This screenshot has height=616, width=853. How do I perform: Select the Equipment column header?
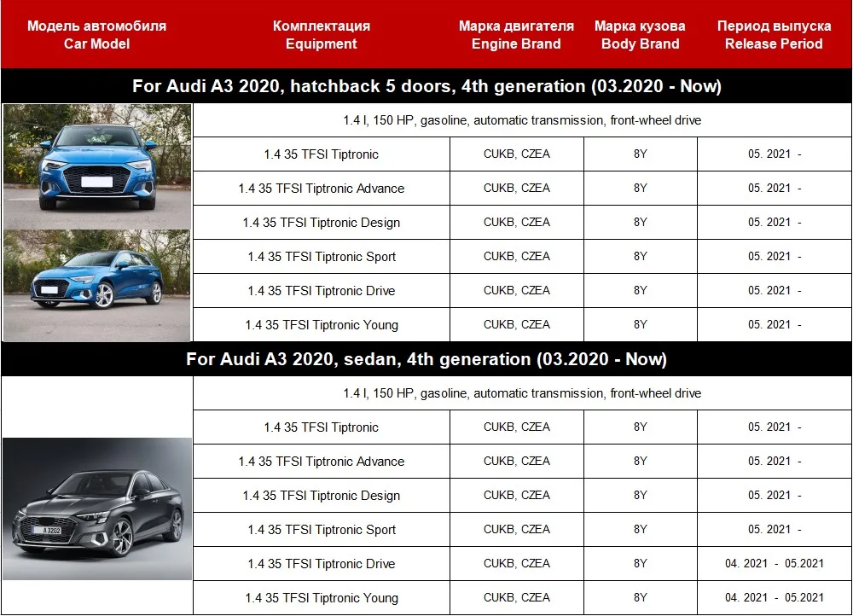[x=322, y=35]
